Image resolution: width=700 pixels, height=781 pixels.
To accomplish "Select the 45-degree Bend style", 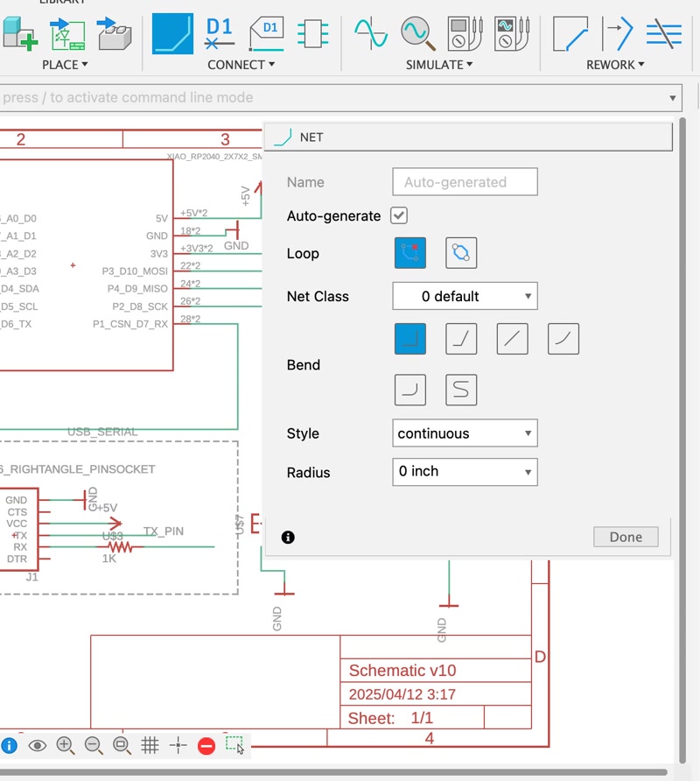I will pyautogui.click(x=461, y=339).
